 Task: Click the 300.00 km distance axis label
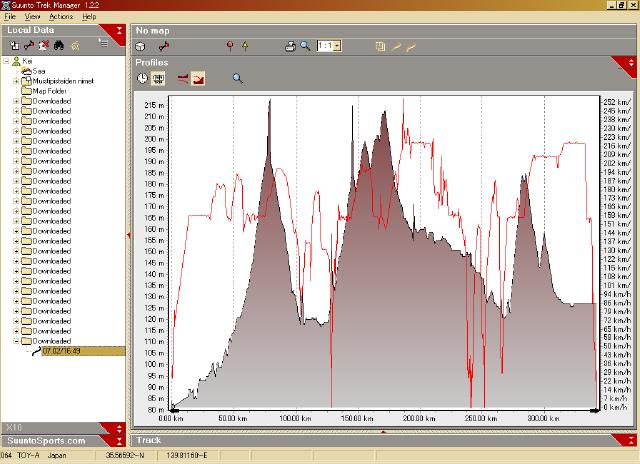click(543, 419)
